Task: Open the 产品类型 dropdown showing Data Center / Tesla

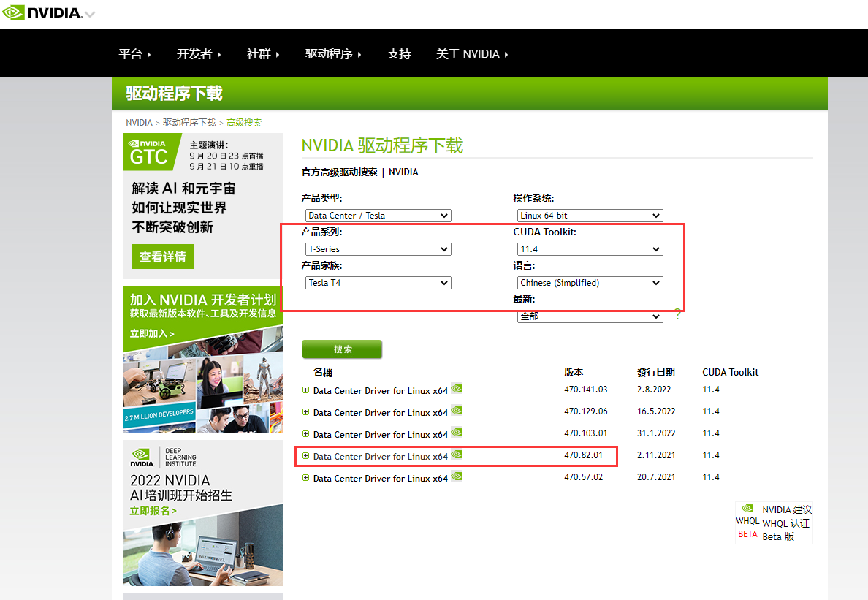Action: tap(378, 216)
